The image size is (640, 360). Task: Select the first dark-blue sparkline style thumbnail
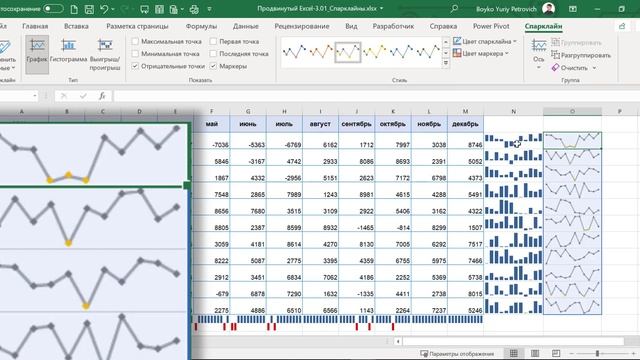294,52
